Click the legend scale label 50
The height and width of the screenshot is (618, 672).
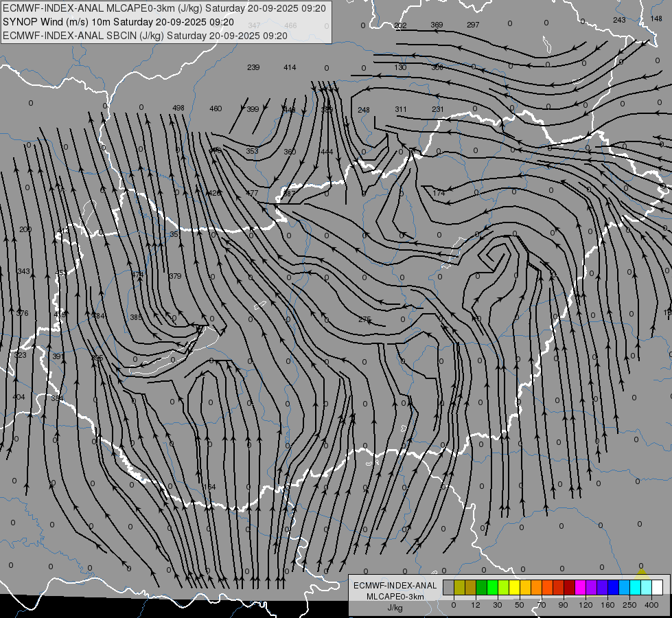click(520, 605)
